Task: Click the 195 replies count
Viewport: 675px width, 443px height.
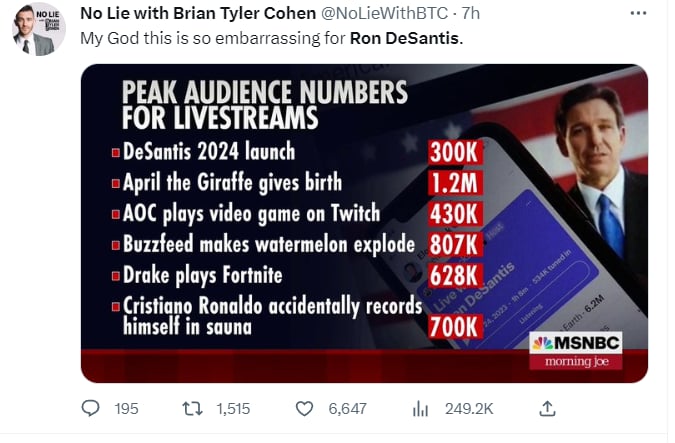Action: click(x=126, y=409)
